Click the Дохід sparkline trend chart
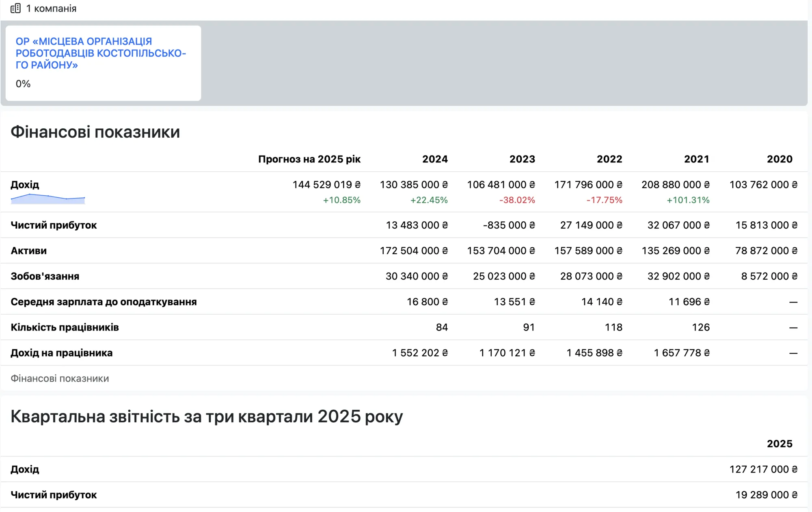The image size is (812, 512). (48, 199)
